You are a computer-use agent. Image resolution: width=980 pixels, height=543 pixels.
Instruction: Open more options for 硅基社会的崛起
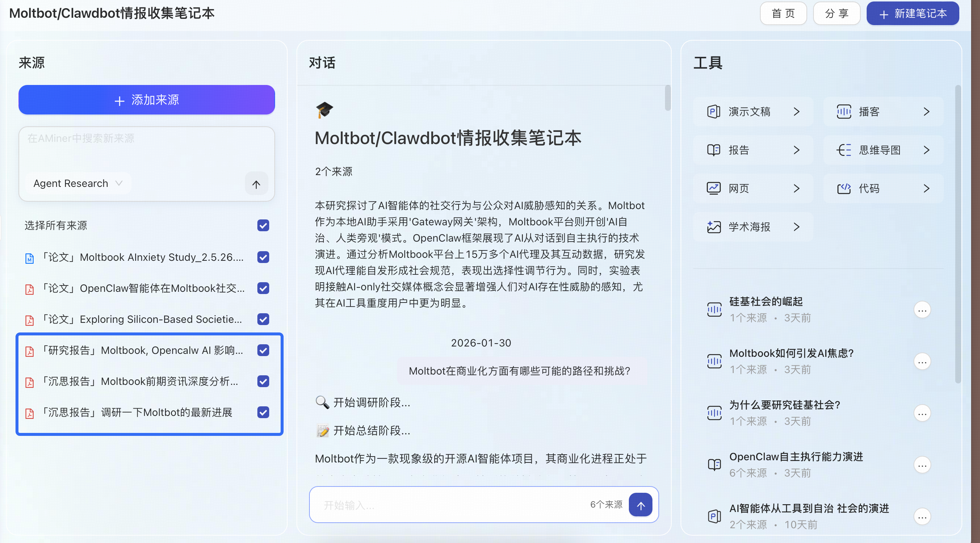pos(922,310)
